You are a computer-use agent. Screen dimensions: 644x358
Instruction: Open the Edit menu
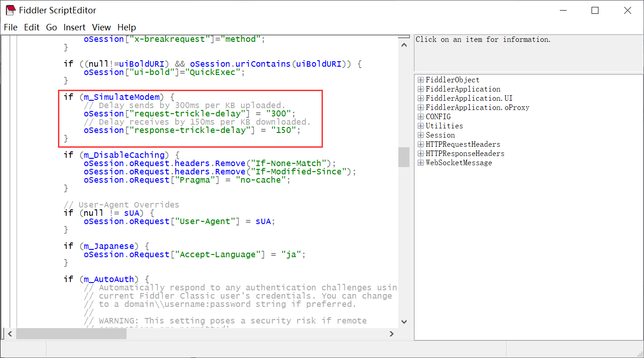click(32, 27)
